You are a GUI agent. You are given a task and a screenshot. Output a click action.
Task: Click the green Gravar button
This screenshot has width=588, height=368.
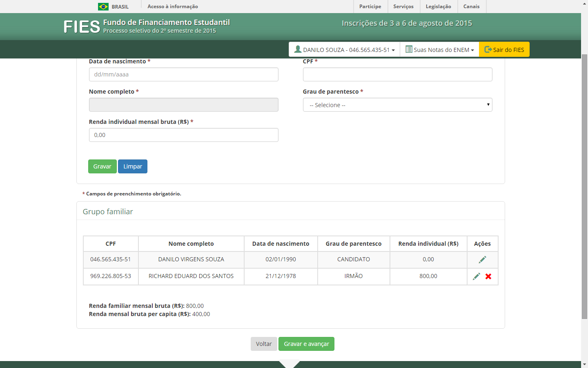pos(102,166)
